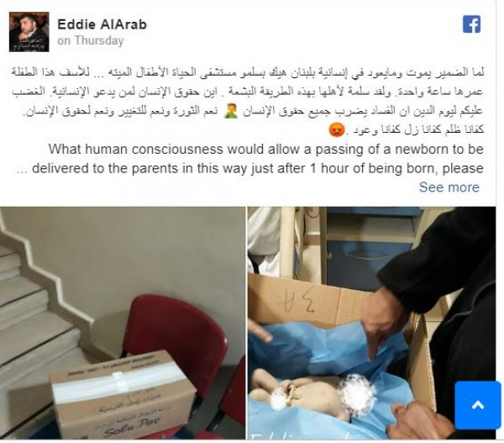Open the Eddie AlArab profile name link
504x443 pixels.
[102, 24]
